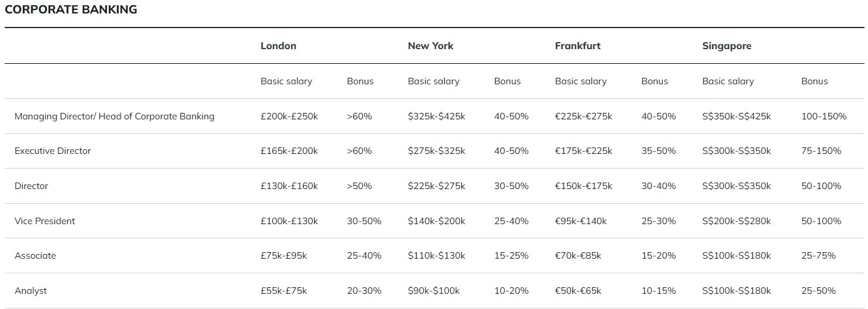The image size is (868, 309).
Task: Click London Managing Director salary £200k-£250k
Action: 289,116
